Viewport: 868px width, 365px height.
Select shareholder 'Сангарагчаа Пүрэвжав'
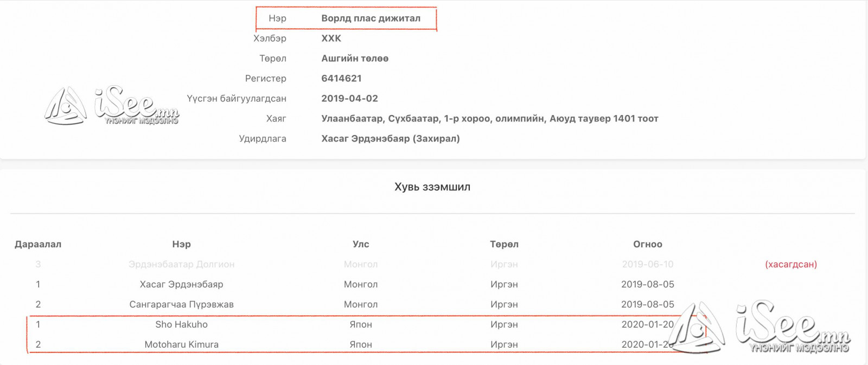(x=181, y=305)
